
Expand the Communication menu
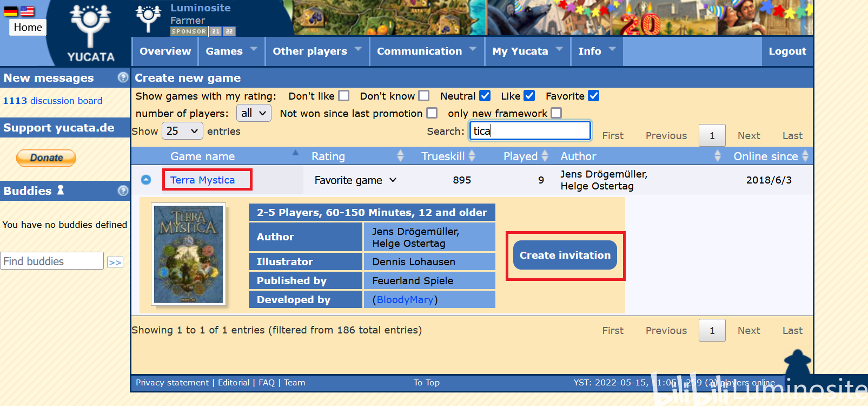click(427, 51)
